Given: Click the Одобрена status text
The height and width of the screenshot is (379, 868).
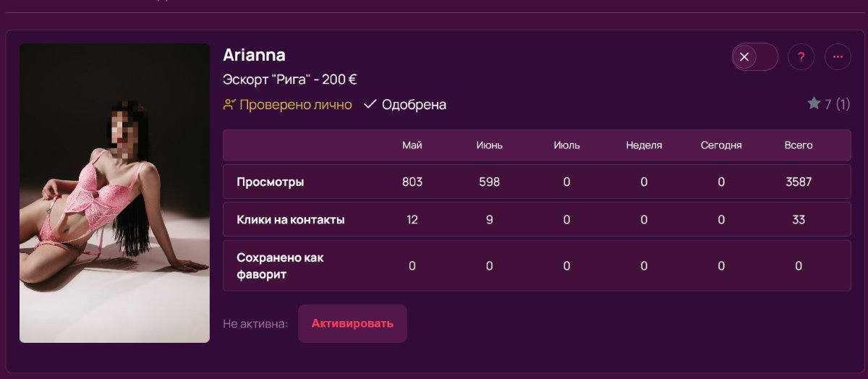Looking at the screenshot, I should coord(414,105).
